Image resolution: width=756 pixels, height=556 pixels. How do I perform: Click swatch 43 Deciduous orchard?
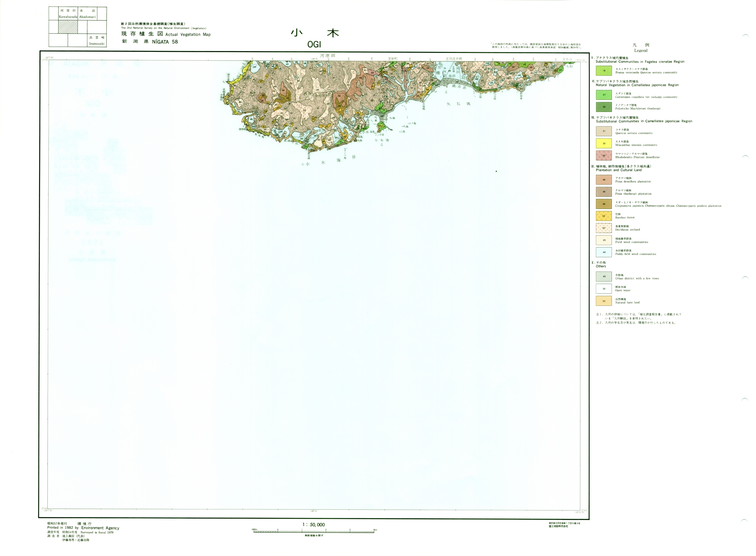(604, 228)
